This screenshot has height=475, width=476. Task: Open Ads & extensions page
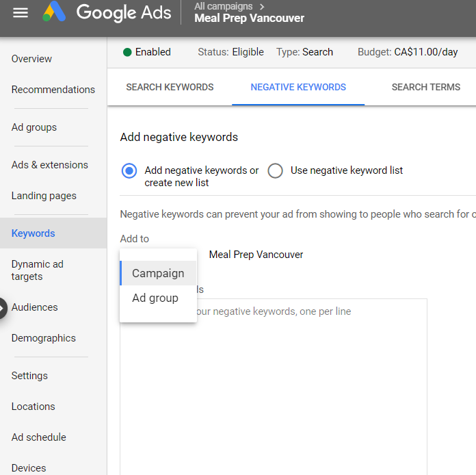click(x=50, y=165)
